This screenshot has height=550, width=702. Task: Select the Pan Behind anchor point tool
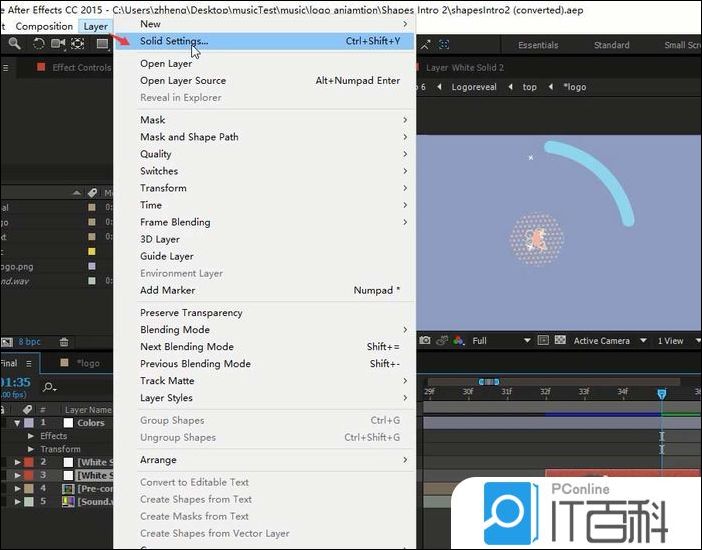[x=78, y=44]
